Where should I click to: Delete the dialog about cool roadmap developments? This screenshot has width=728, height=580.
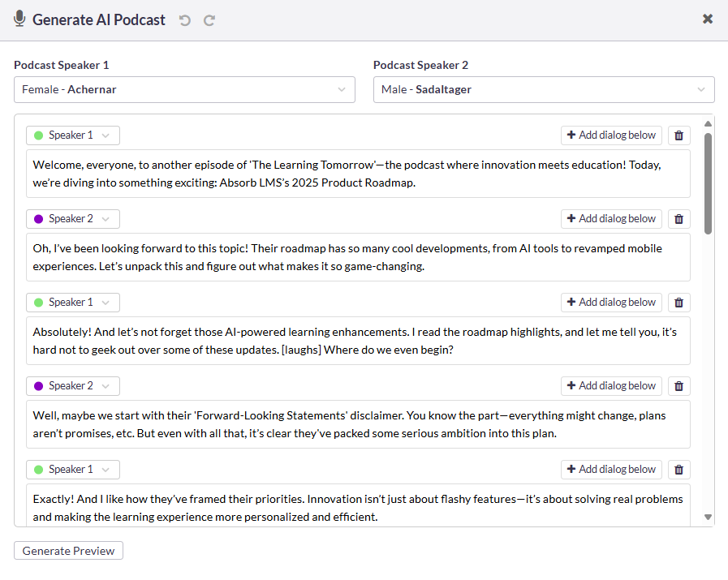678,218
